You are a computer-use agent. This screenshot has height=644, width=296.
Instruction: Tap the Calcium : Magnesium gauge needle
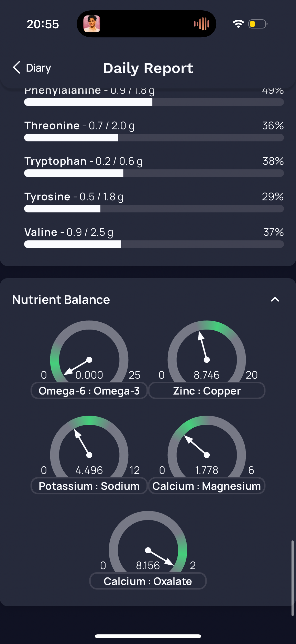[x=196, y=445]
